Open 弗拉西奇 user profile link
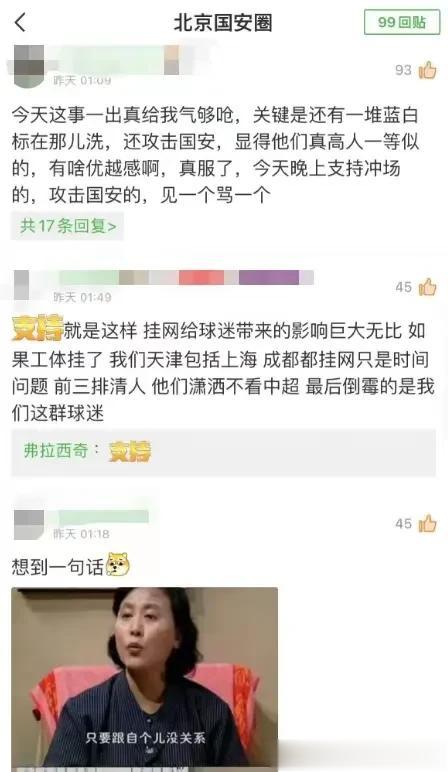This screenshot has width=448, height=772. (56, 450)
